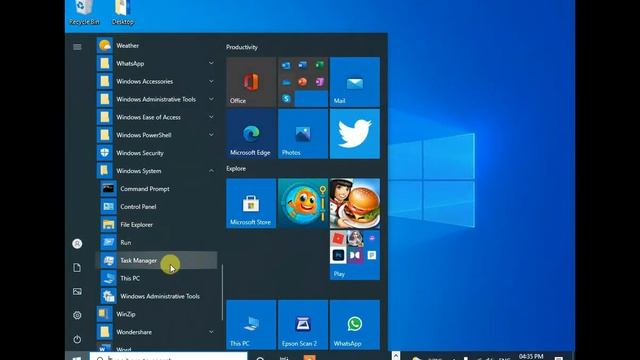Open Excel icon in Office apps tile
This screenshot has height=360, width=640.
pyautogui.click(x=320, y=65)
